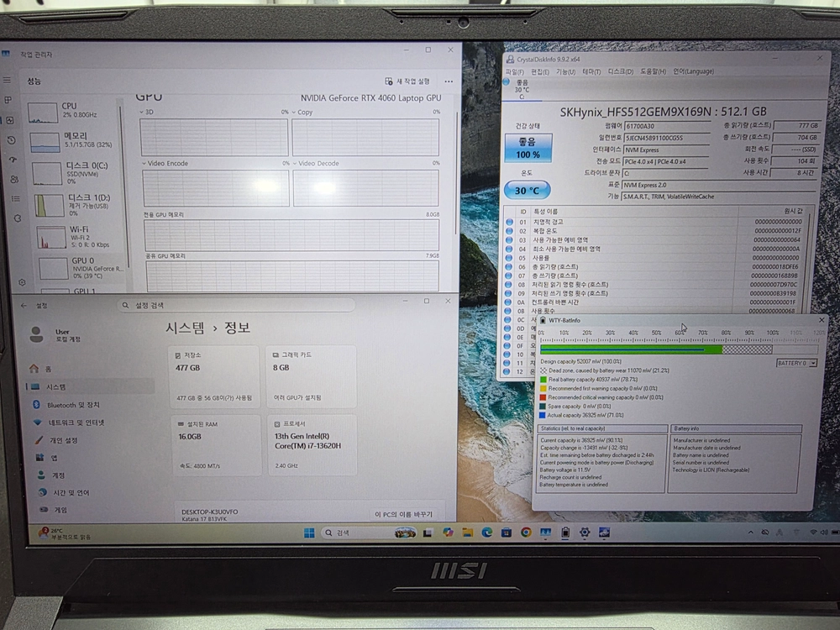Click the green battery capacity bar

pos(631,349)
